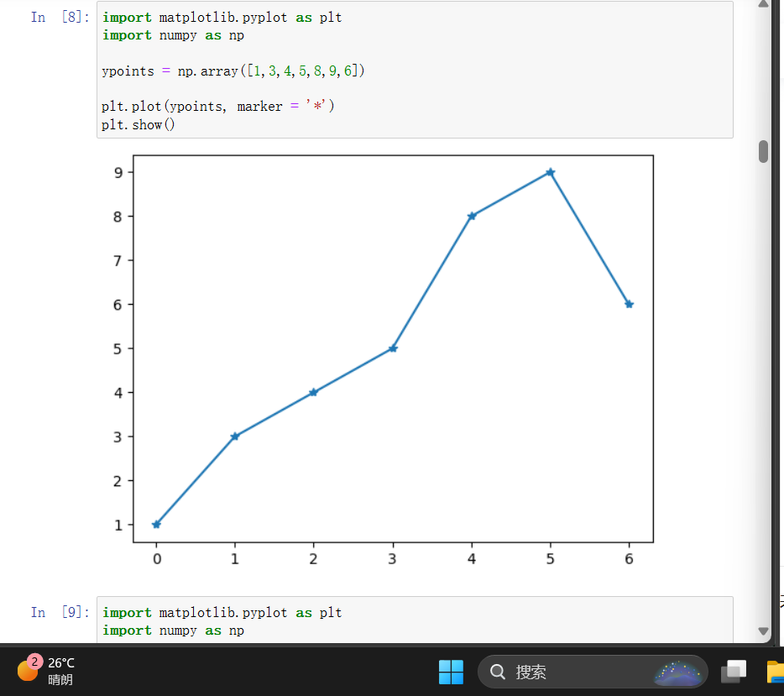Open Task View on the taskbar

pyautogui.click(x=733, y=672)
